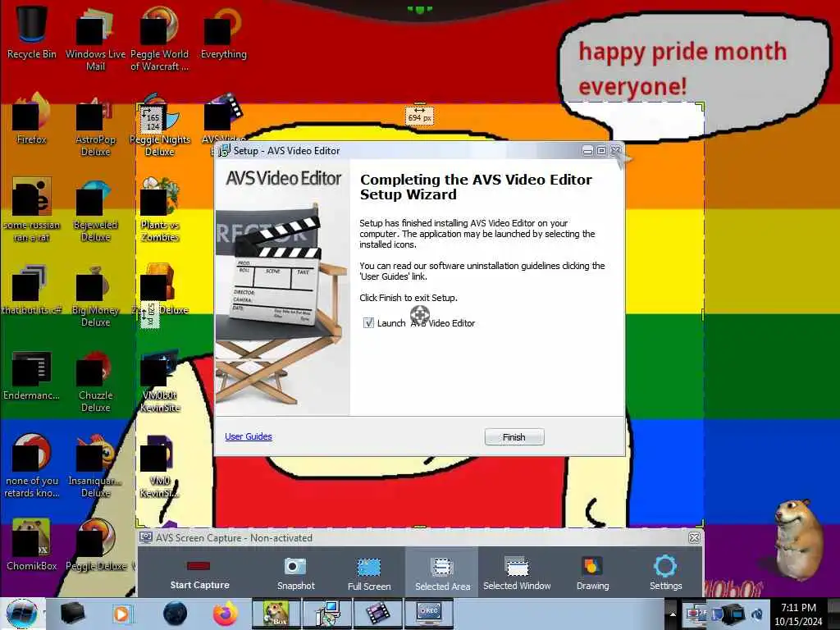Image resolution: width=840 pixels, height=630 pixels.
Task: Click Start Capture in AVS Screen Capture
Action: point(199,573)
